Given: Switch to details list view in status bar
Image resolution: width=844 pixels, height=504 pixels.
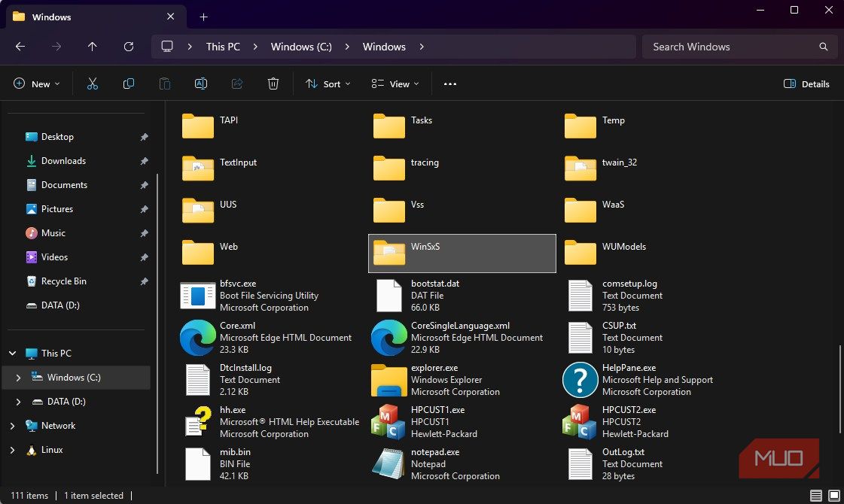Looking at the screenshot, I should pyautogui.click(x=816, y=496).
